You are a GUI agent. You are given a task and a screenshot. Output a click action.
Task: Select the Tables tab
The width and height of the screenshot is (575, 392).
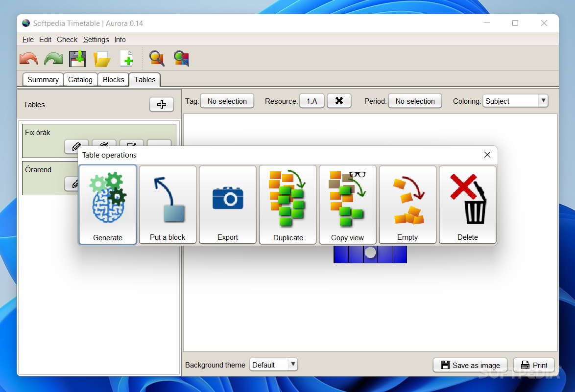pos(145,79)
